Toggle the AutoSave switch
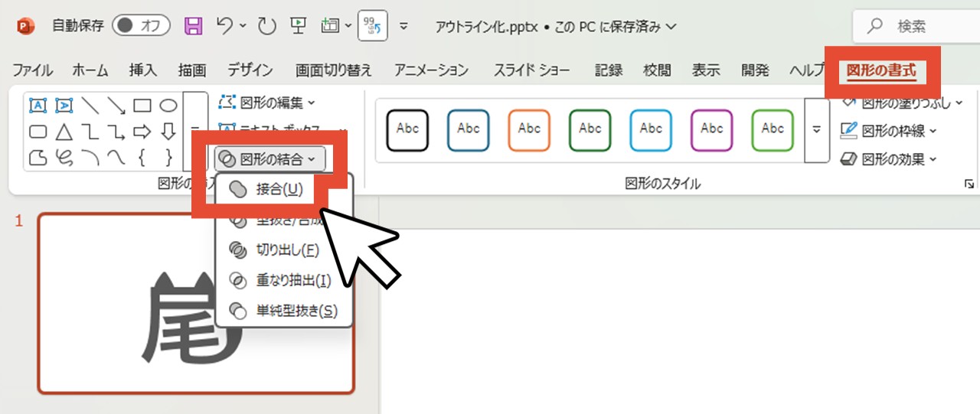 (x=141, y=26)
